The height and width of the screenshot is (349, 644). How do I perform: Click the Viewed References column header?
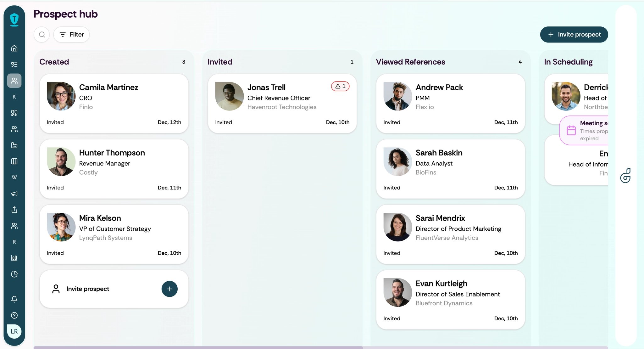(x=410, y=62)
